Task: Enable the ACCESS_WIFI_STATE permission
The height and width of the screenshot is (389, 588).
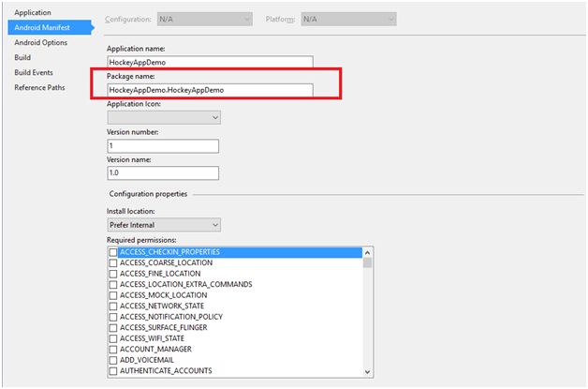Action: coord(113,338)
